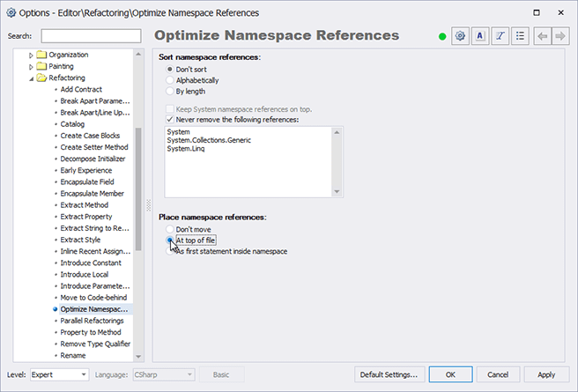Click the Default Settings button
Image resolution: width=578 pixels, height=392 pixels.
coord(389,374)
